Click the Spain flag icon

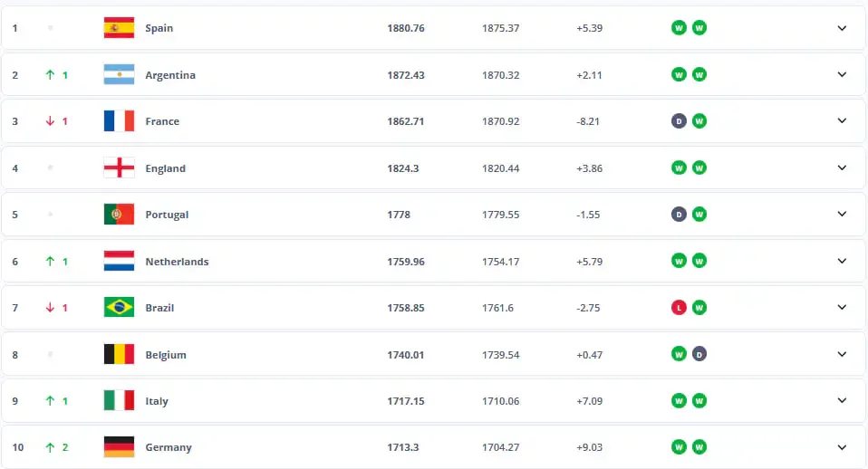click(x=119, y=28)
